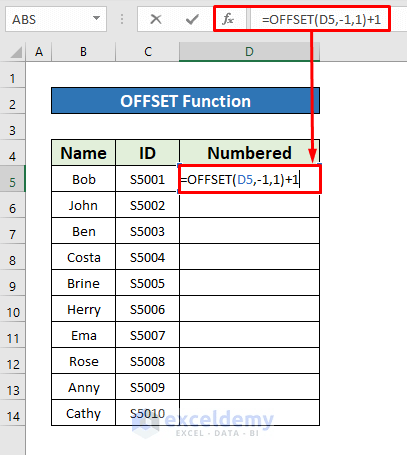
Task: Select empty Numbered cell in Herry's row
Action: (x=249, y=309)
